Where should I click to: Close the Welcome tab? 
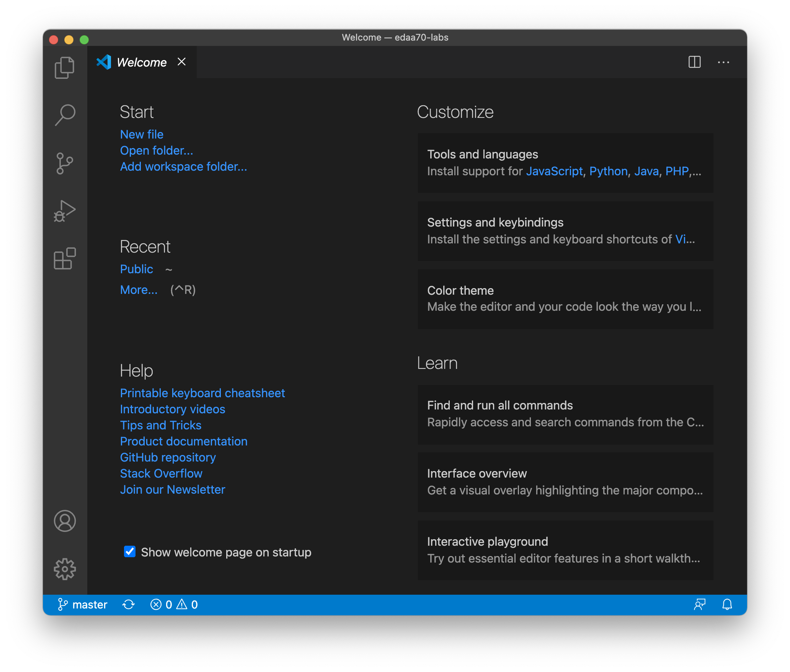(182, 62)
